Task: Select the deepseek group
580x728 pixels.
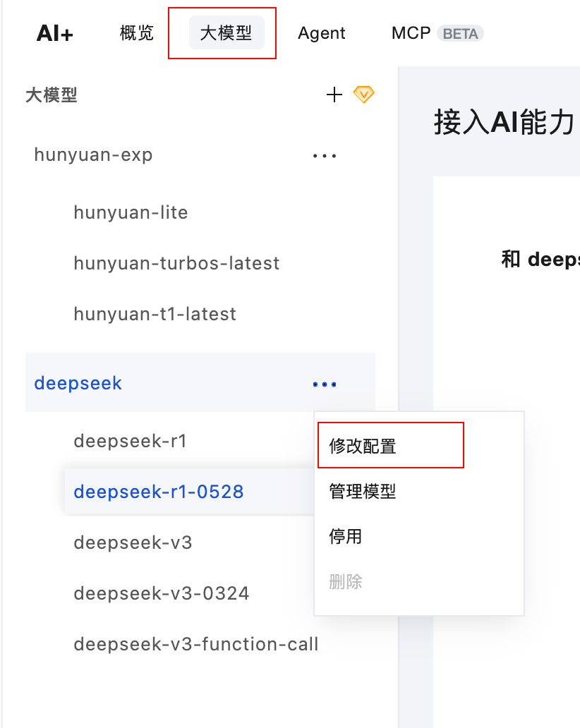Action: point(200,382)
